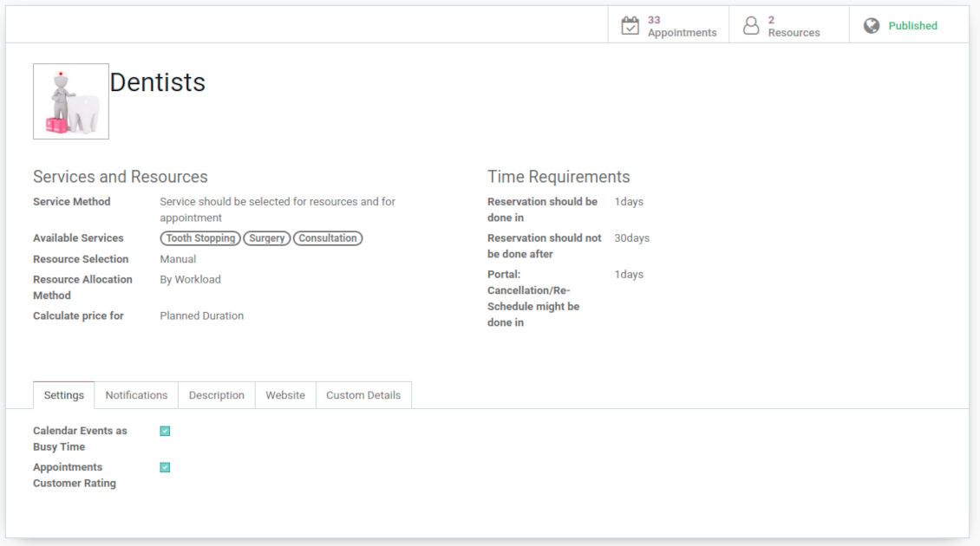Click the Planned Duration price calculation value
Image resolution: width=980 pixels, height=546 pixels.
coord(201,316)
